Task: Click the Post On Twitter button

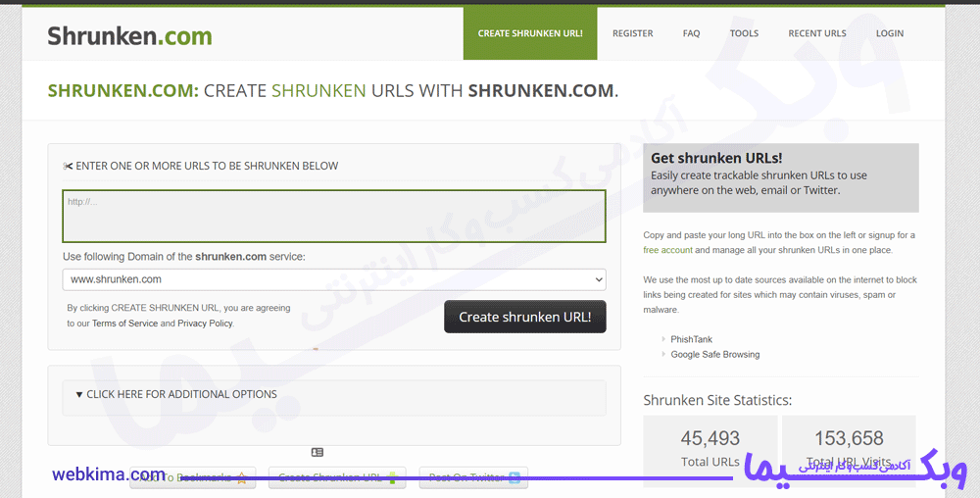Action: tap(473, 478)
